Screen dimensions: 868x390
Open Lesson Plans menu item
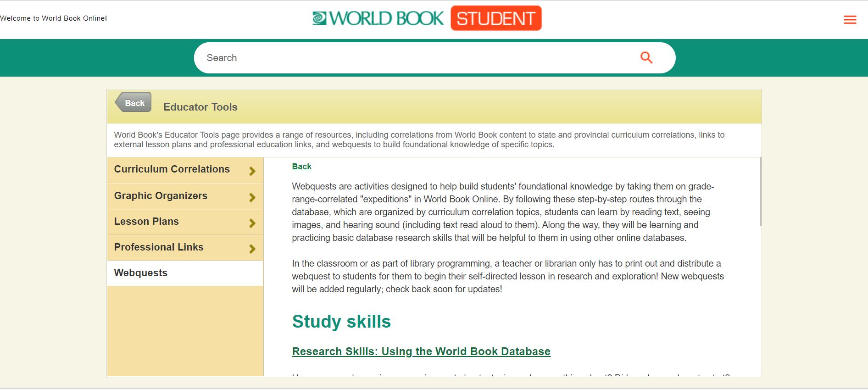(185, 222)
